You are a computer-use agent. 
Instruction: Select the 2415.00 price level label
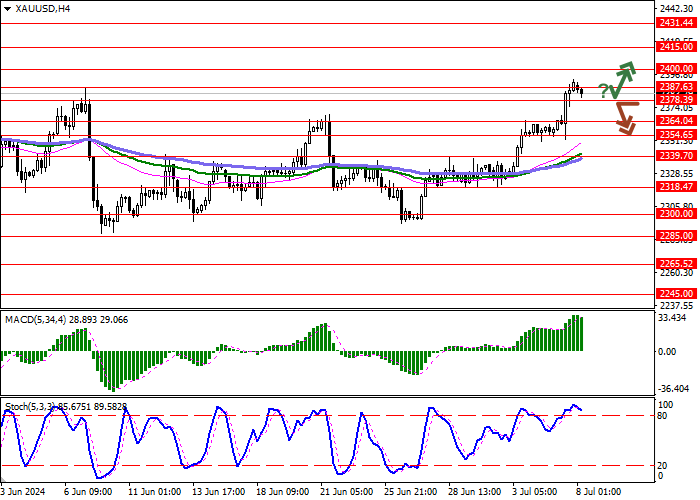tap(676, 47)
